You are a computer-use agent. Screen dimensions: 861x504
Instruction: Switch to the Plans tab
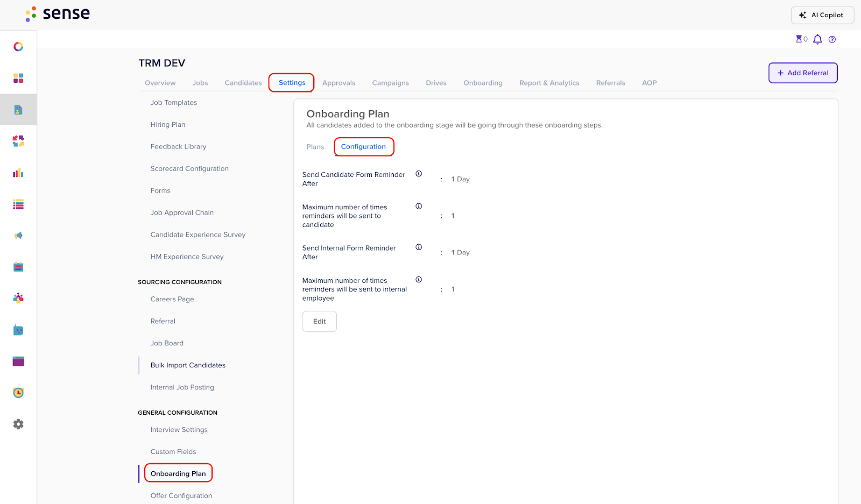coord(315,147)
